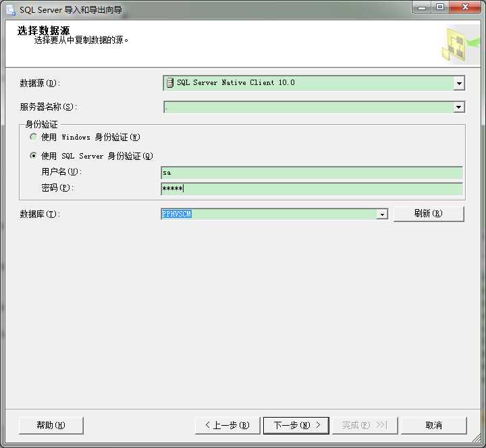Click the disabled 完成(F) finish button
486x448 pixels.
pyautogui.click(x=364, y=425)
